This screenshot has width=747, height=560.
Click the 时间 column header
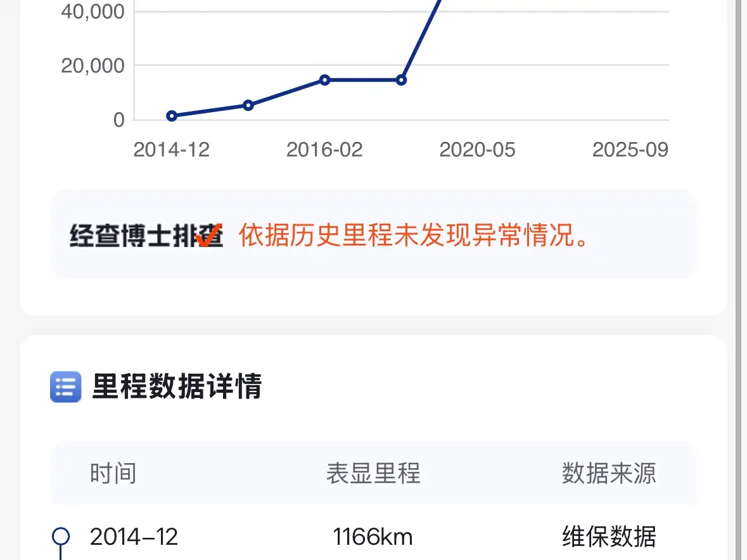(x=113, y=473)
